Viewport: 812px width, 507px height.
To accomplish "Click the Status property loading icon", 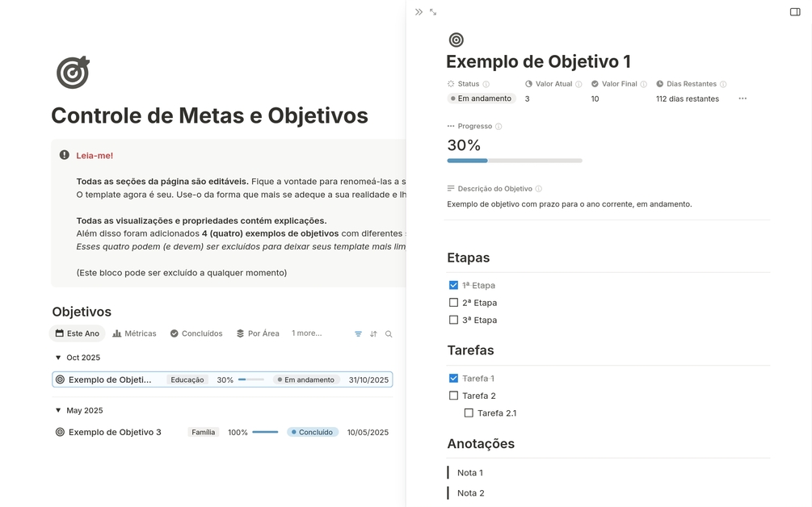I will 451,84.
